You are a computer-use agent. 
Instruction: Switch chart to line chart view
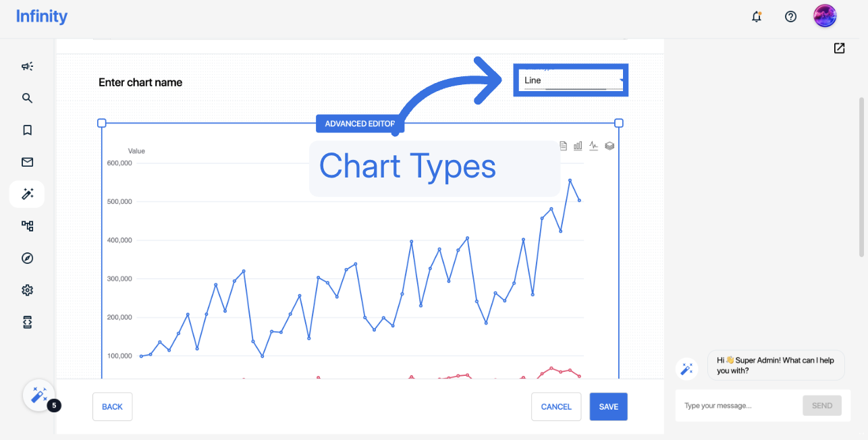click(594, 146)
